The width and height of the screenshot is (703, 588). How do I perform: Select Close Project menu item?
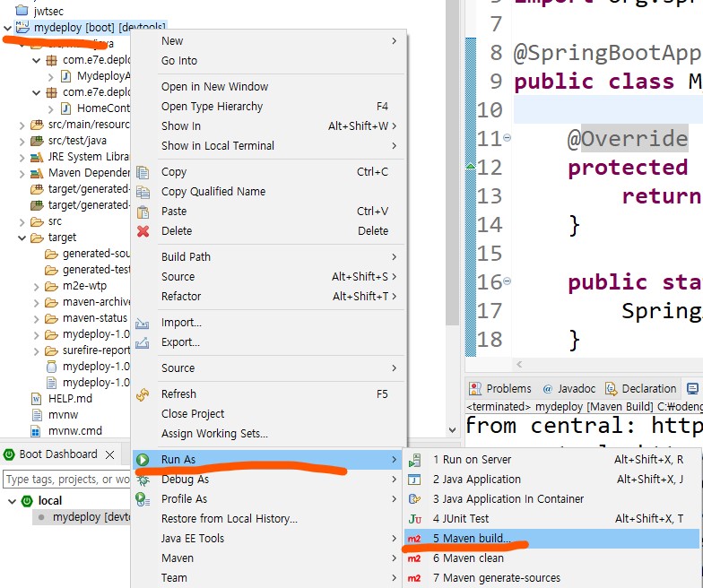[269, 414]
